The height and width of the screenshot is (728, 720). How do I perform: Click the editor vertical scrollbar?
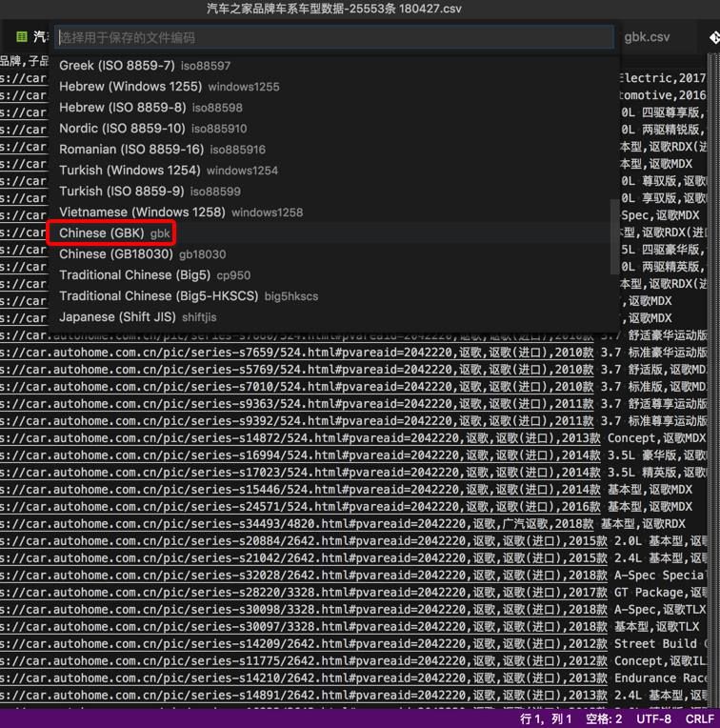point(713,381)
